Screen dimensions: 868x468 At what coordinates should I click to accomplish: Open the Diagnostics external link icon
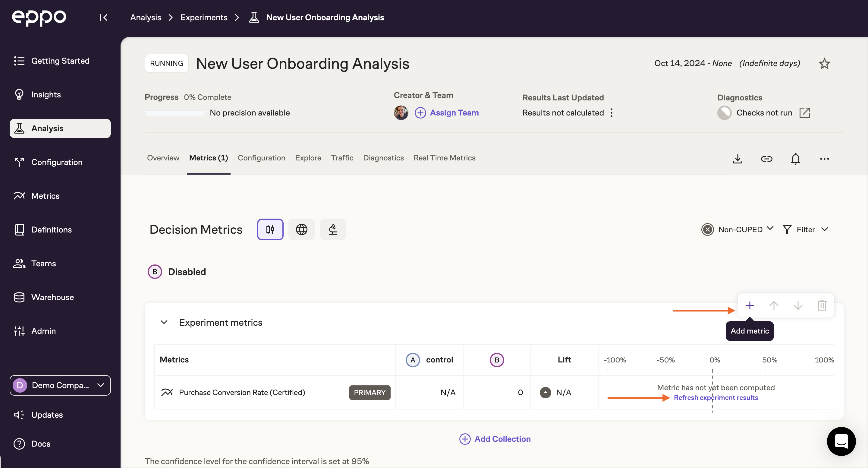805,112
